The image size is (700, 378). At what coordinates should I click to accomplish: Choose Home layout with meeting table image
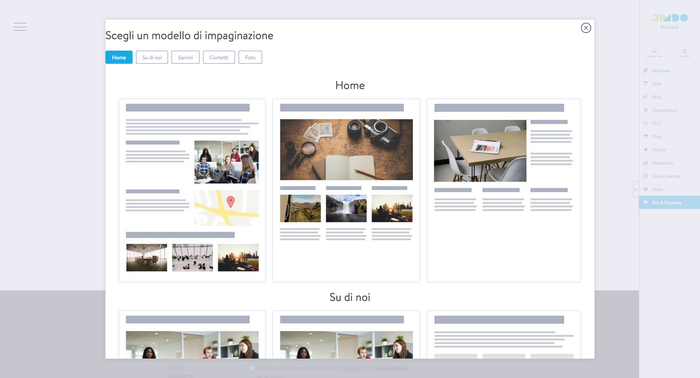coord(504,190)
